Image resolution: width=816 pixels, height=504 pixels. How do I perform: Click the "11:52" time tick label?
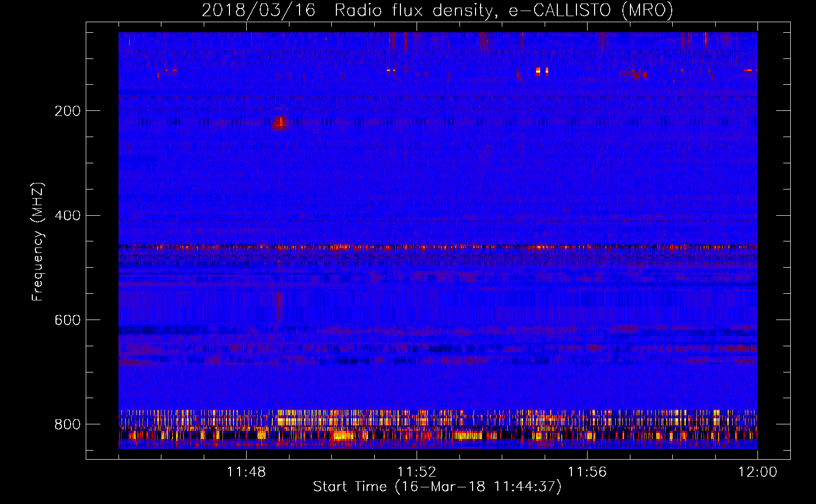[417, 472]
